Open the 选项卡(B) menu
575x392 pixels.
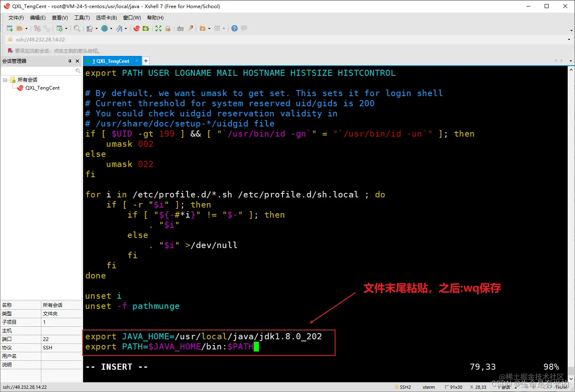[x=107, y=18]
